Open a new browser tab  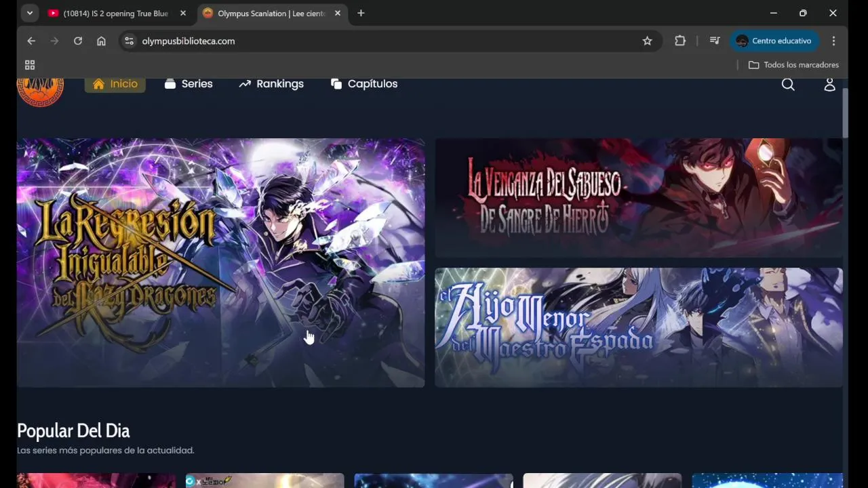(361, 13)
